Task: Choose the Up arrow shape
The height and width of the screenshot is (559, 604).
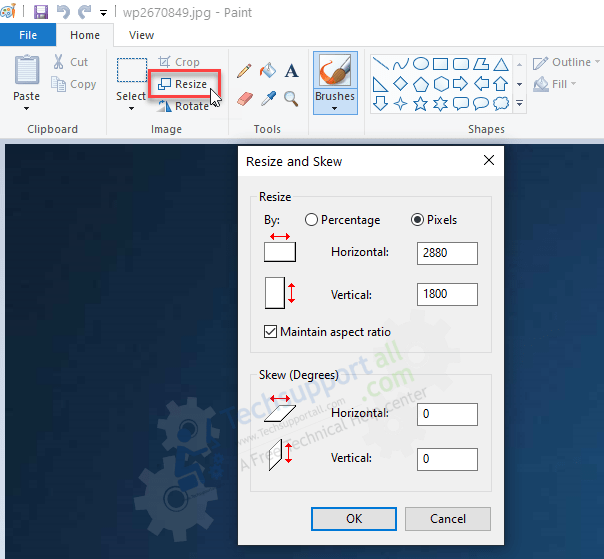Action: tap(501, 84)
